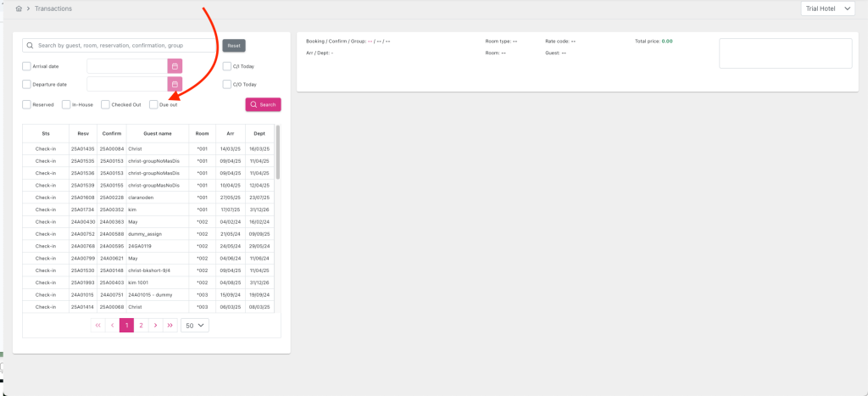This screenshot has height=396, width=868.
Task: Open the Departure date calendar picker
Action: click(x=175, y=84)
